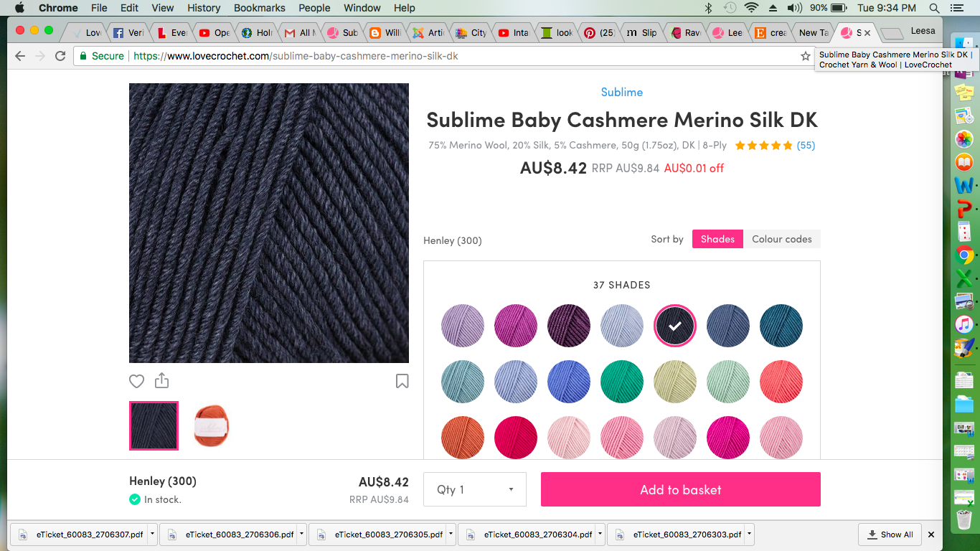980x551 pixels.
Task: Open blue folder stack in dock
Action: (x=964, y=405)
